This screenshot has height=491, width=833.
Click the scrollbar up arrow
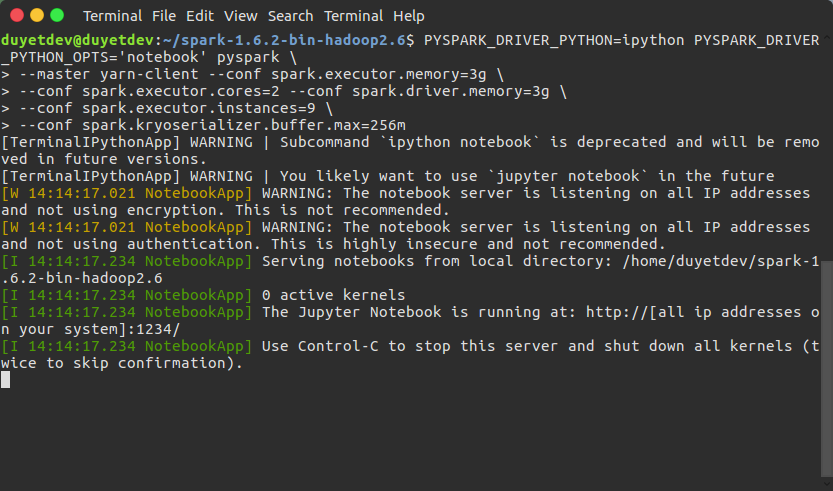click(x=827, y=38)
